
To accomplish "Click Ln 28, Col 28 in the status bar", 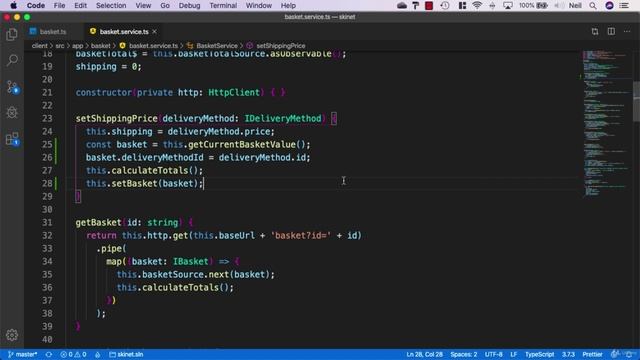I will pos(424,354).
